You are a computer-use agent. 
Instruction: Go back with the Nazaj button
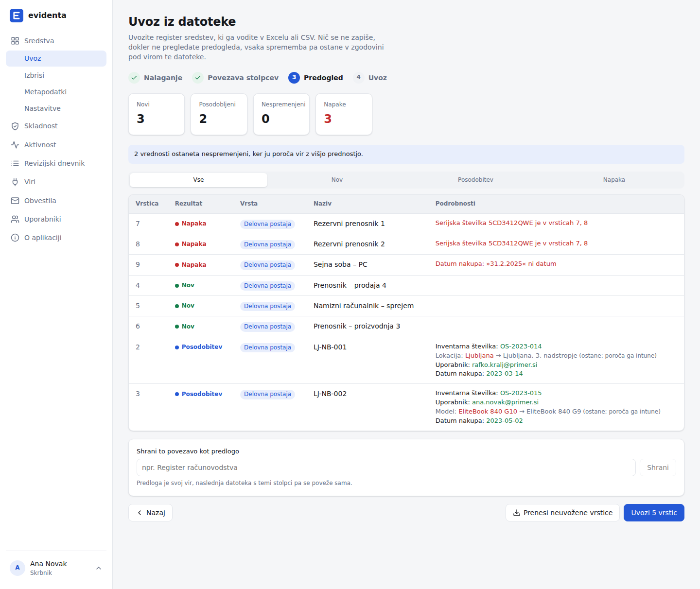click(150, 513)
